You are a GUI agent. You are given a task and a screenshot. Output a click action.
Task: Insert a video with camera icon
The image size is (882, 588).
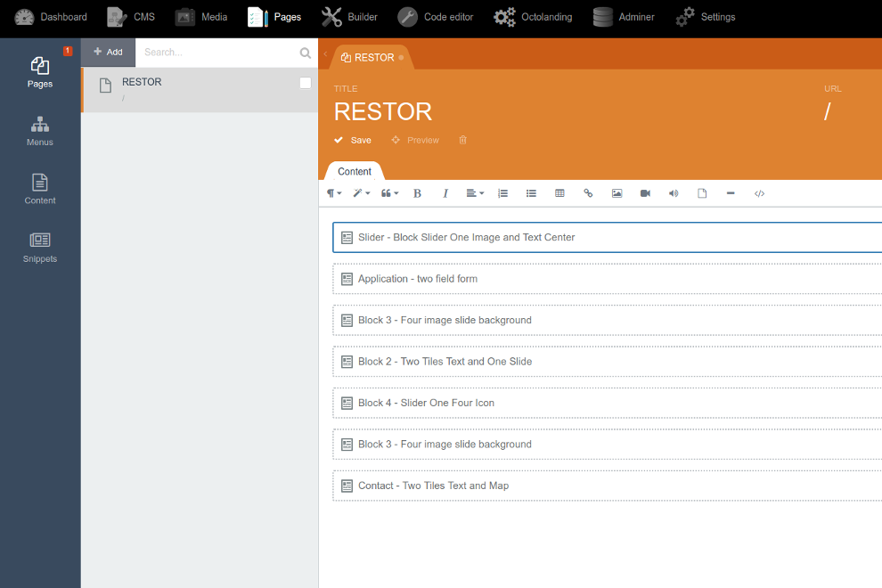tap(645, 193)
